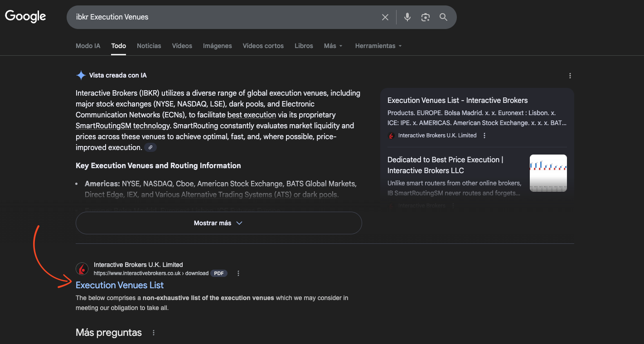The image size is (644, 344).
Task: Open three-dot menu beside PDF result
Action: 238,273
